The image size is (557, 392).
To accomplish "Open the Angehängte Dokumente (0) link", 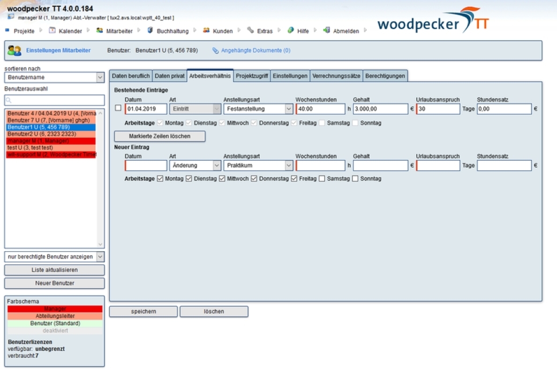I will [x=255, y=50].
